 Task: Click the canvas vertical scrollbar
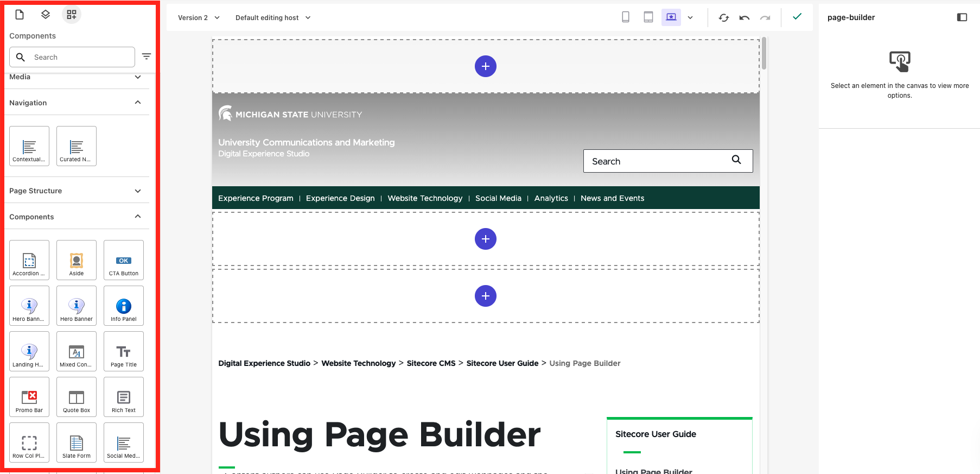pos(764,53)
